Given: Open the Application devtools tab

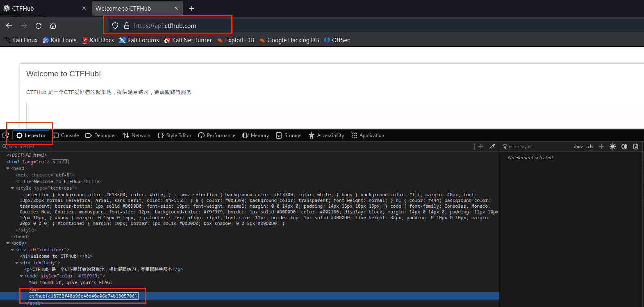Looking at the screenshot, I should coord(368,135).
